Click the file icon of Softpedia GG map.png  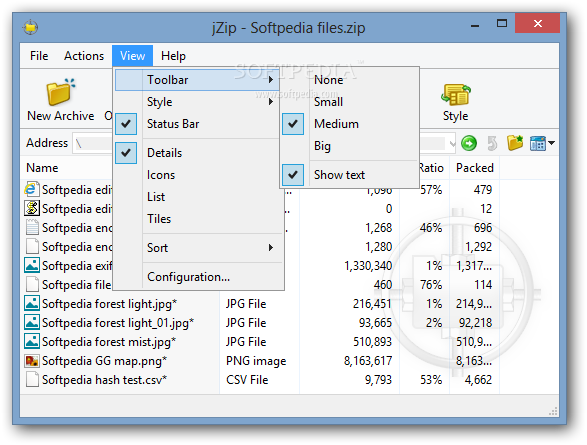pyautogui.click(x=32, y=361)
